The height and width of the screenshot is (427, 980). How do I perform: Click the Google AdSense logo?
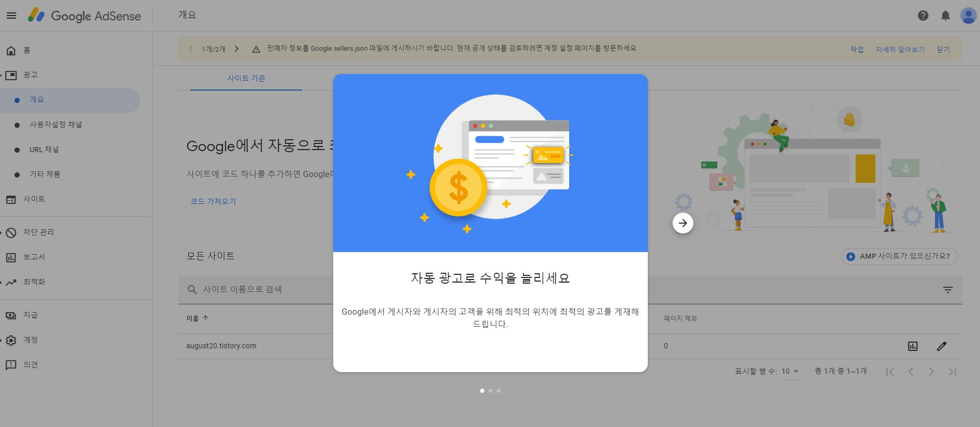coord(84,16)
